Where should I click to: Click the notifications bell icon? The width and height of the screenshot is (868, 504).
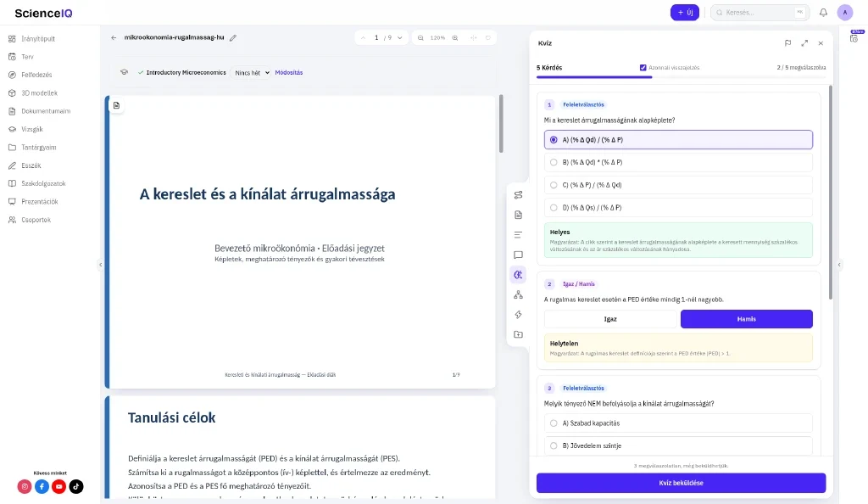point(823,12)
